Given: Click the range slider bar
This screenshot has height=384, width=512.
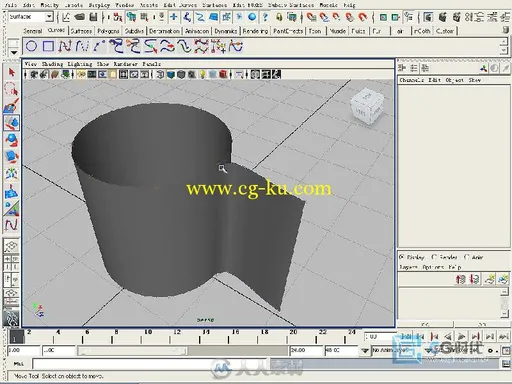Looking at the screenshot, I should pyautogui.click(x=132, y=351).
